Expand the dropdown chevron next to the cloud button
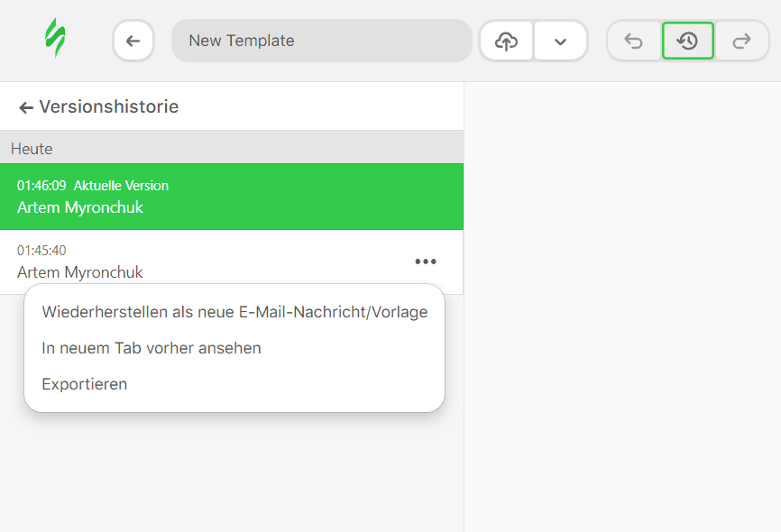 [x=561, y=41]
